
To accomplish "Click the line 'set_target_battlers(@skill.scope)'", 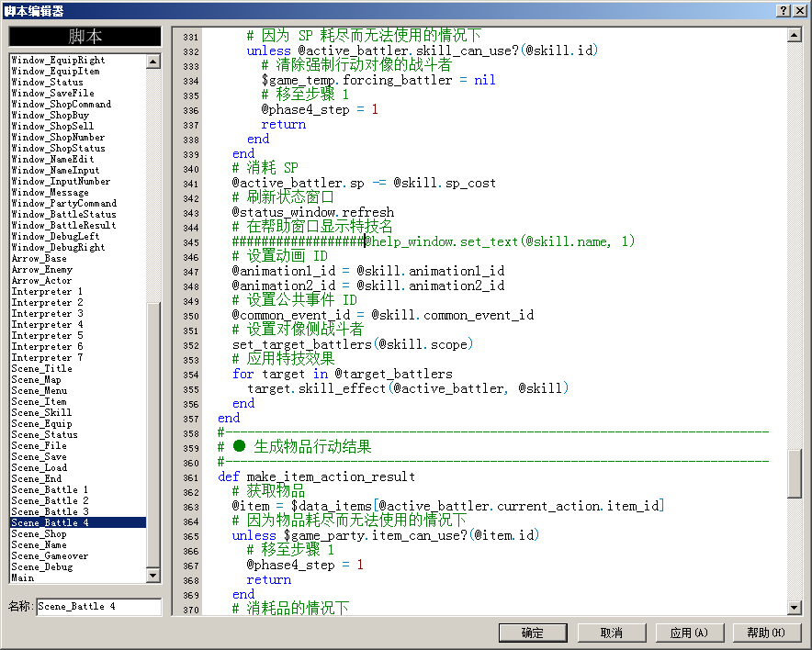I will (x=352, y=344).
